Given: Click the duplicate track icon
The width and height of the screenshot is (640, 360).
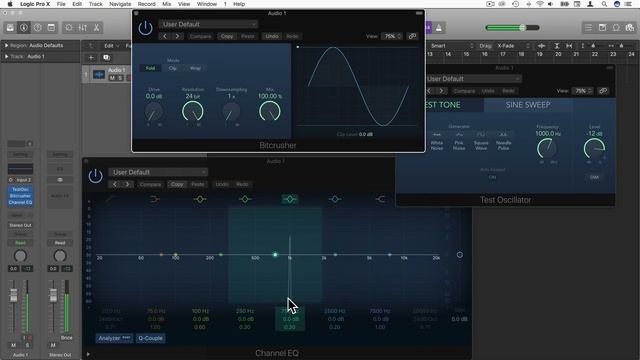Looking at the screenshot, I should click(x=106, y=58).
